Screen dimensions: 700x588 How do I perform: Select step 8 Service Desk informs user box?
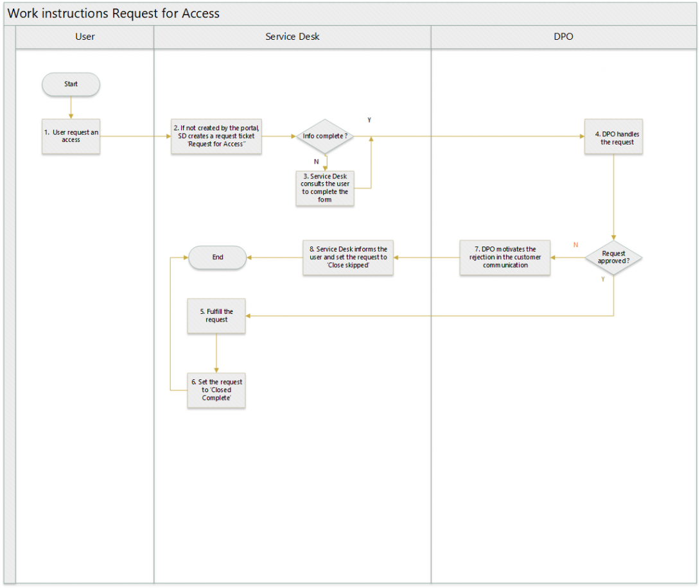(347, 257)
